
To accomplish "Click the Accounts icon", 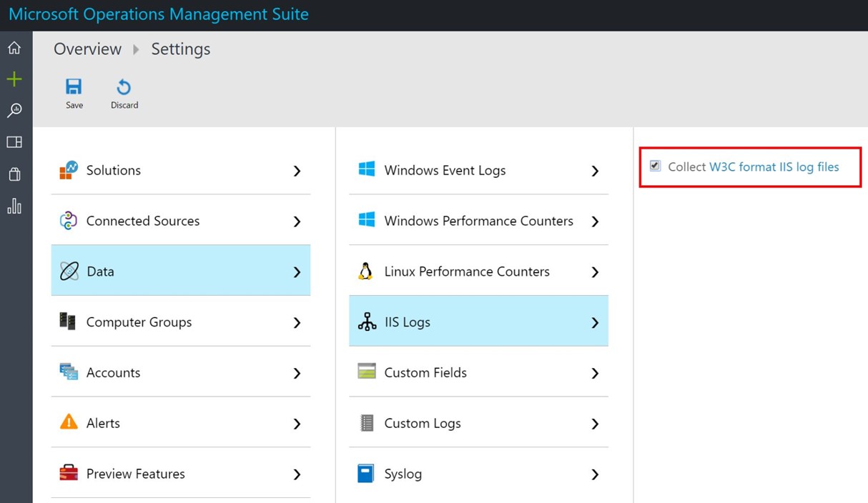I will [69, 372].
